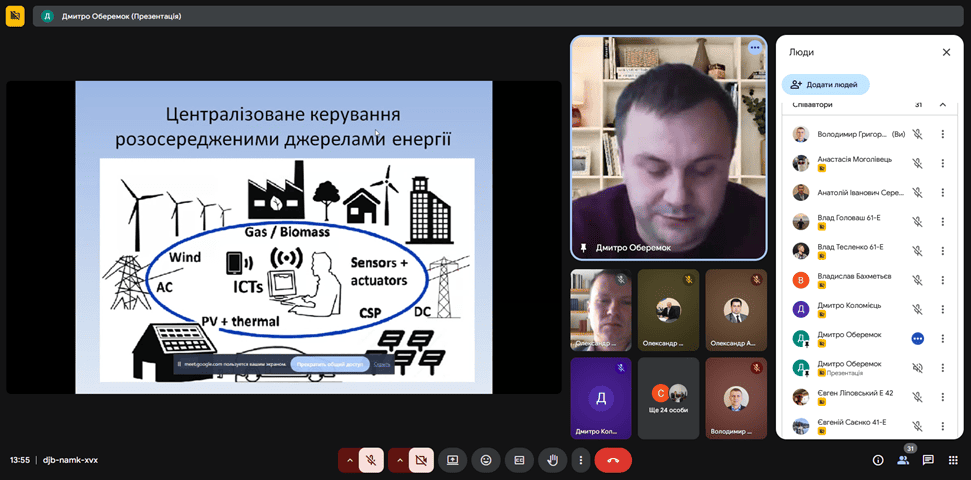Click the Додати людей button

pyautogui.click(x=826, y=85)
